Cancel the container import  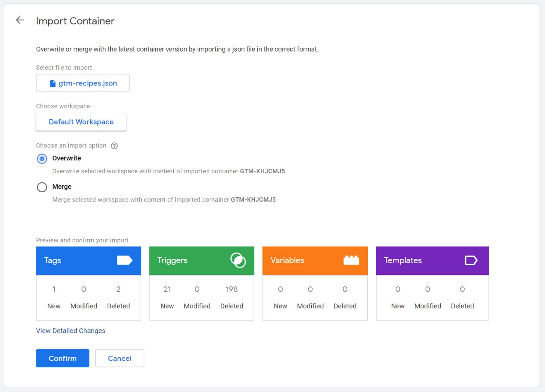click(x=120, y=358)
